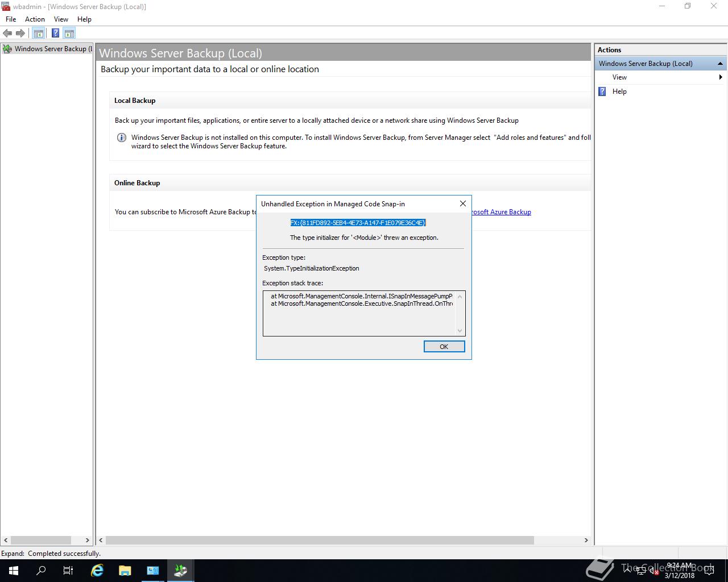Open taskbar Search
This screenshot has height=582, width=728.
point(41,571)
